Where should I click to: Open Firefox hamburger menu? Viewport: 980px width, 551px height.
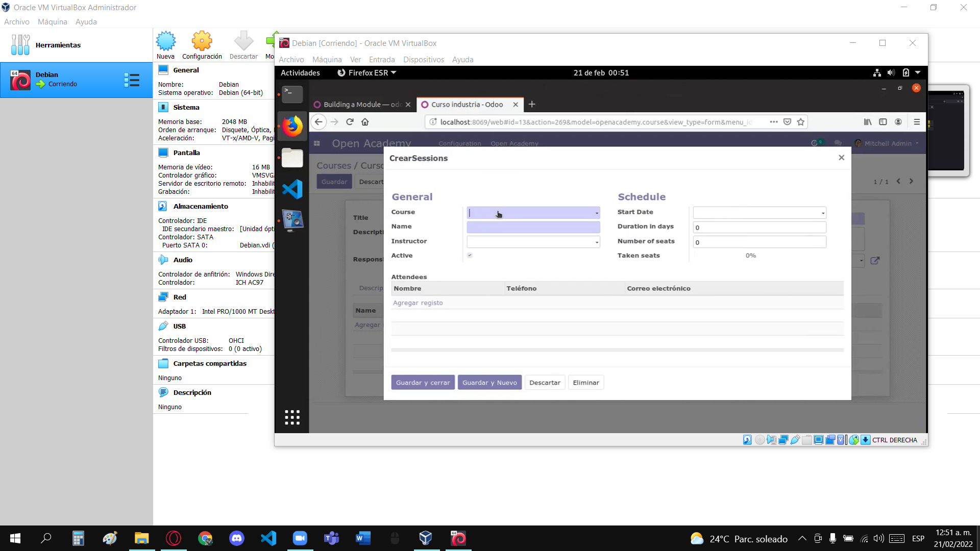917,122
